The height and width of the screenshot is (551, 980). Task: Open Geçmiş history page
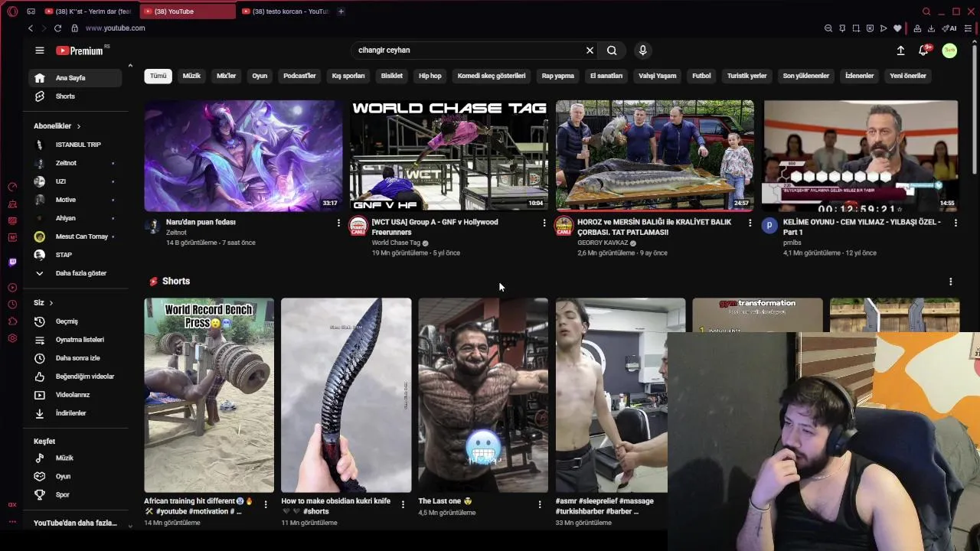[x=75, y=321]
